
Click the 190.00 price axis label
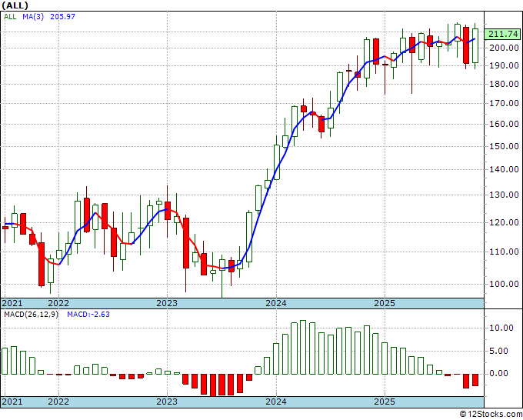(504, 65)
